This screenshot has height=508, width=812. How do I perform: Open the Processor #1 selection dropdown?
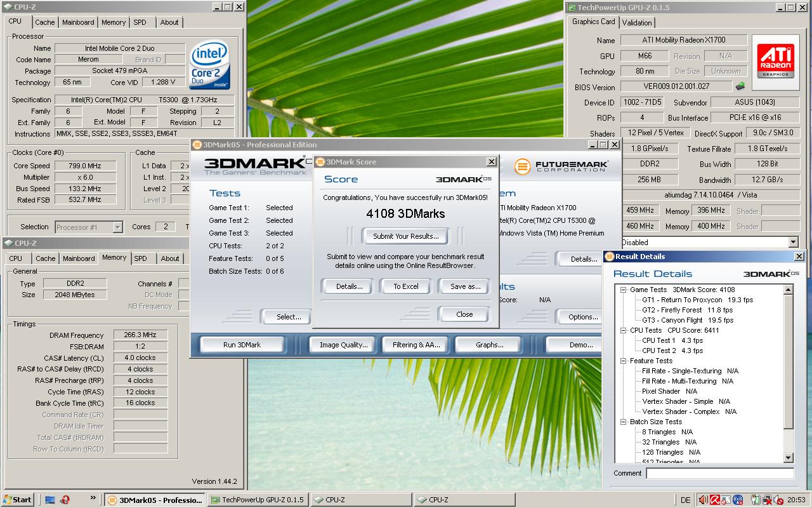click(117, 227)
